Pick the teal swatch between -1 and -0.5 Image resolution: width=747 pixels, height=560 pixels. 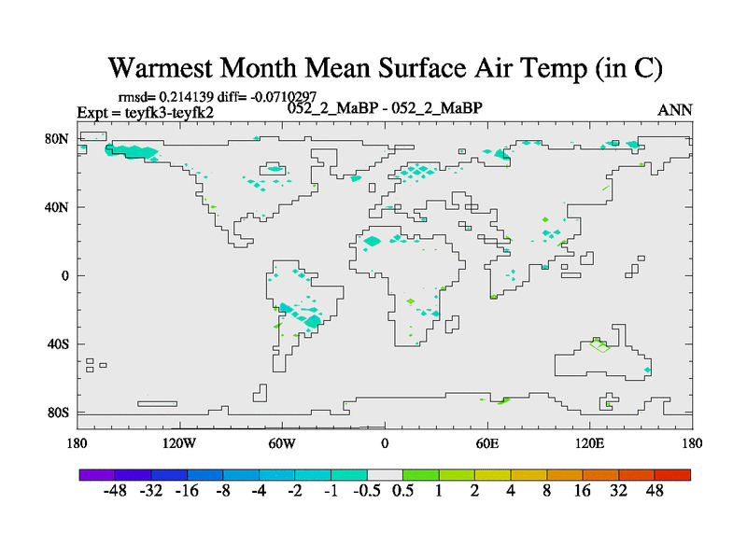(349, 475)
